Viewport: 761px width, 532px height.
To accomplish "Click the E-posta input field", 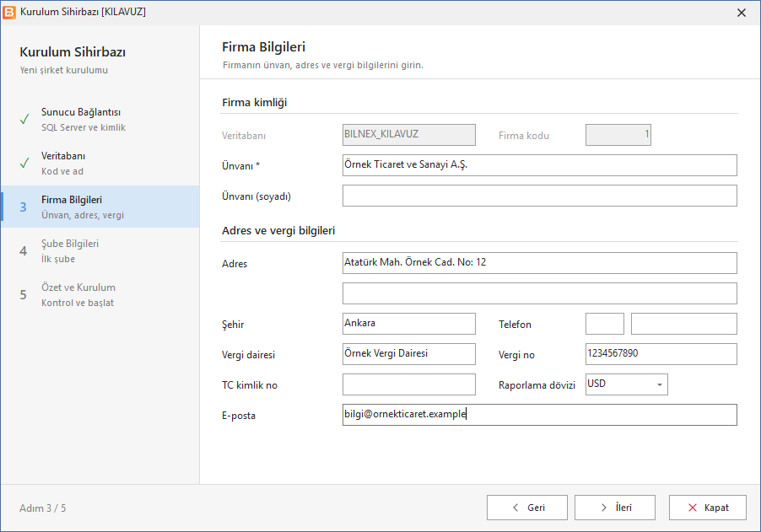I will point(540,415).
